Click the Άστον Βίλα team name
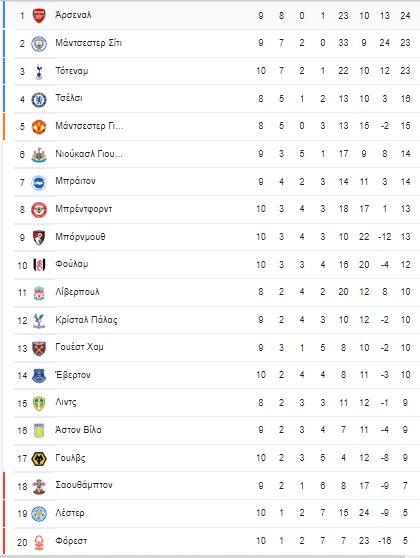The height and width of the screenshot is (558, 420). [78, 430]
